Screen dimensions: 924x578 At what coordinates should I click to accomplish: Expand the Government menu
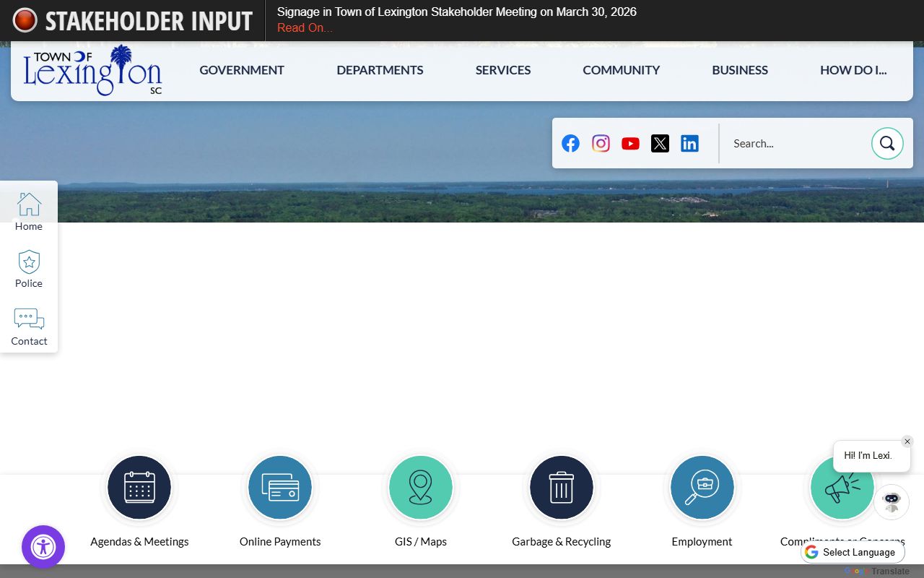pyautogui.click(x=242, y=70)
